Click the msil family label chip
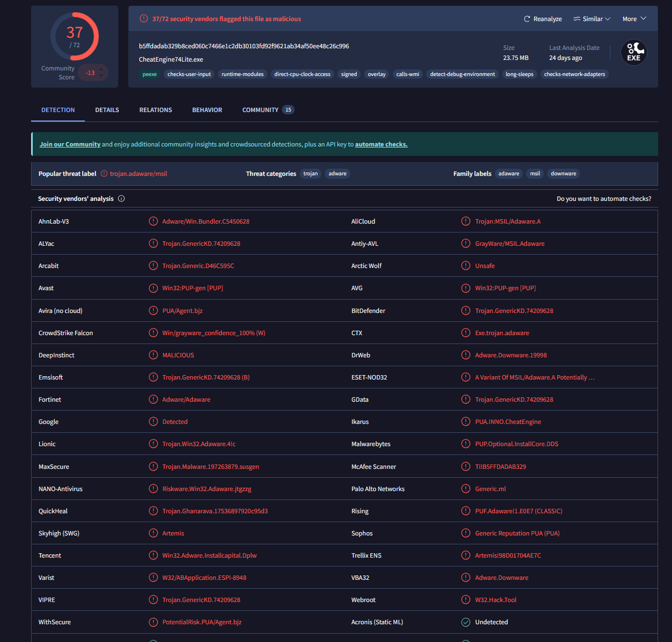Screen dimensions: 672x642 (x=535, y=174)
